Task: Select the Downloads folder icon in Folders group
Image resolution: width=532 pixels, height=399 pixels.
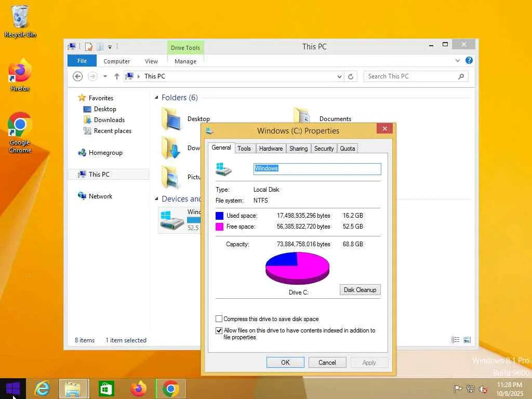Action: point(171,148)
